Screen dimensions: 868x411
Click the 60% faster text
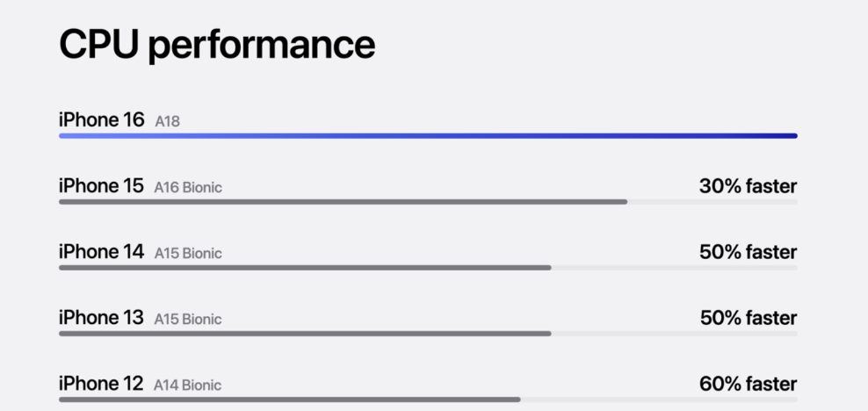748,384
